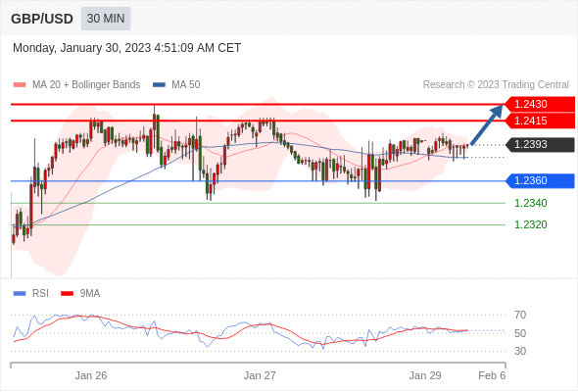Image resolution: width=578 pixels, height=392 pixels.
Task: Click the RSI 70 level label
Action: click(x=520, y=315)
